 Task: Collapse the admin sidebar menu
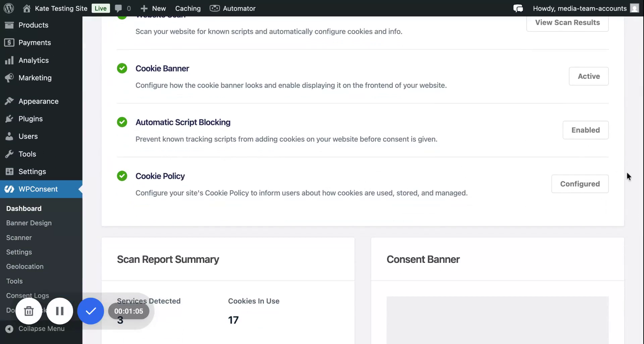[x=35, y=329]
